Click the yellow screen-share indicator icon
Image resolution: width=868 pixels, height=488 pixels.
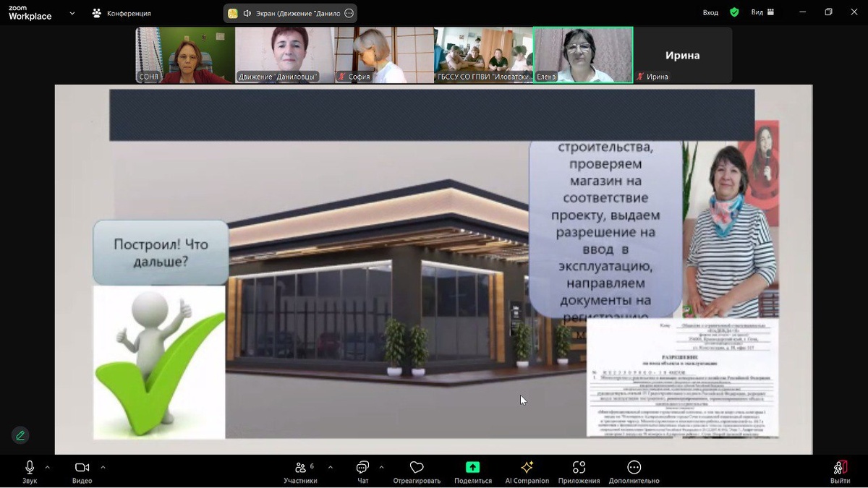point(233,13)
